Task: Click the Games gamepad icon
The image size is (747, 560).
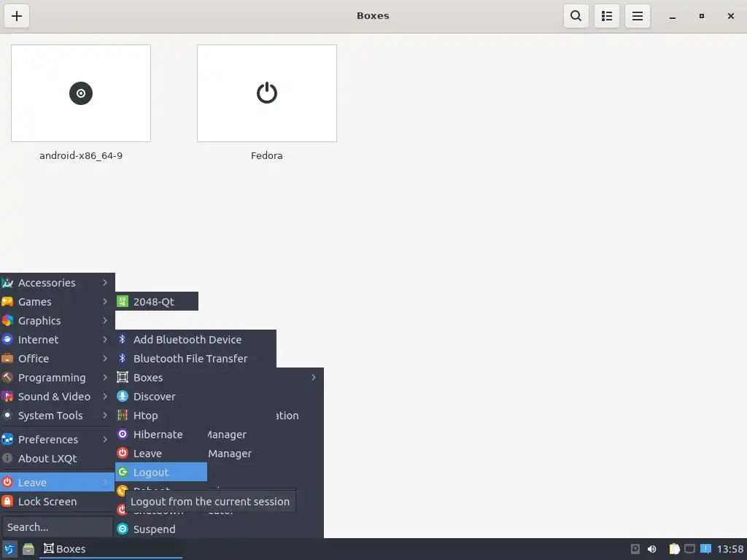Action: pos(7,301)
